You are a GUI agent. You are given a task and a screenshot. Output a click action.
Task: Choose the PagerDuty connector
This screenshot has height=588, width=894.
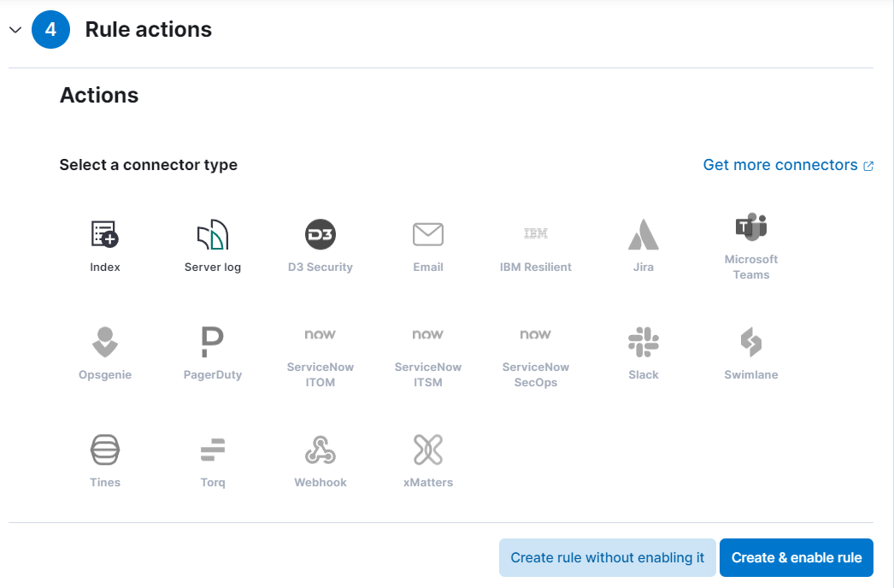click(213, 353)
